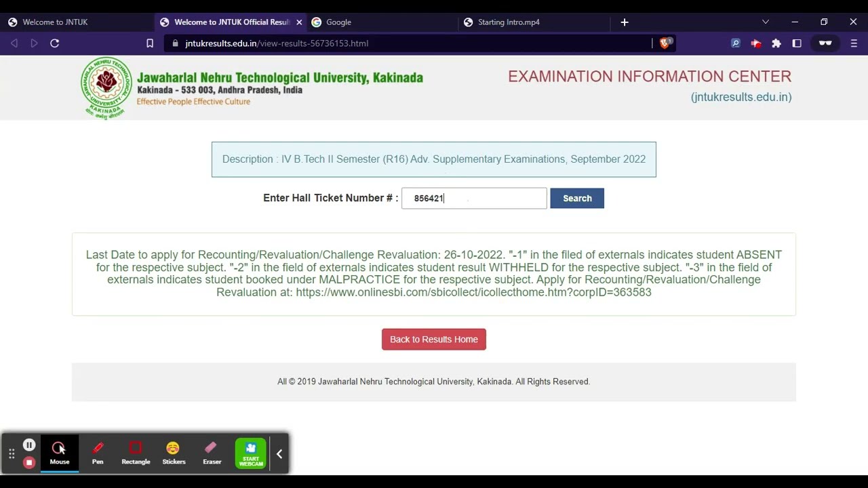Screen dimensions: 868x488
Task: Switch to the Starting Intro.mp4 tab
Action: [x=533, y=22]
